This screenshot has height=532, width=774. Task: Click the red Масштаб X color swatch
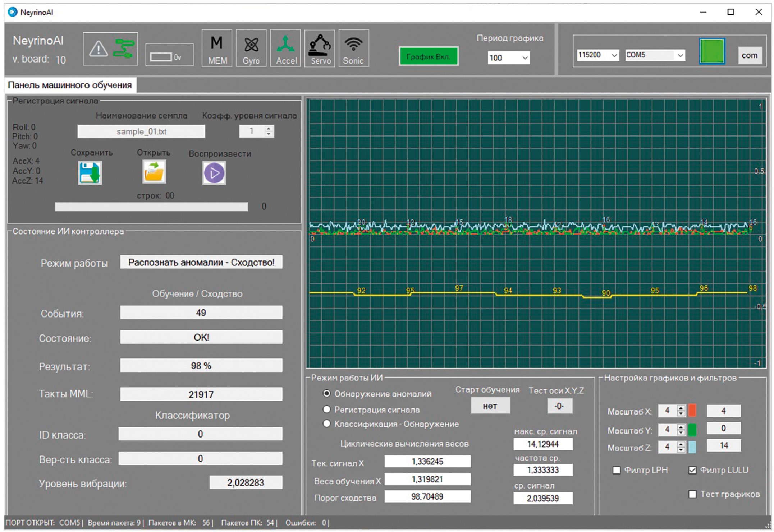pyautogui.click(x=692, y=410)
